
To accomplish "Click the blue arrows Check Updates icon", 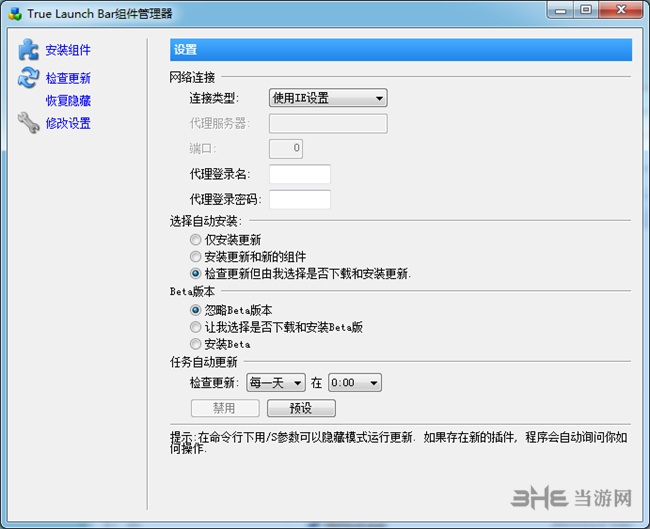I will tap(28, 78).
